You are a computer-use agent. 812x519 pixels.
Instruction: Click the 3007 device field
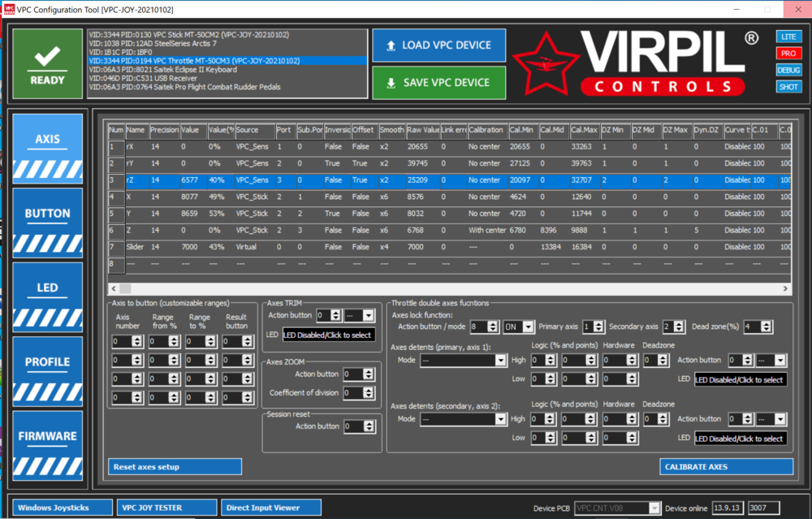click(764, 508)
